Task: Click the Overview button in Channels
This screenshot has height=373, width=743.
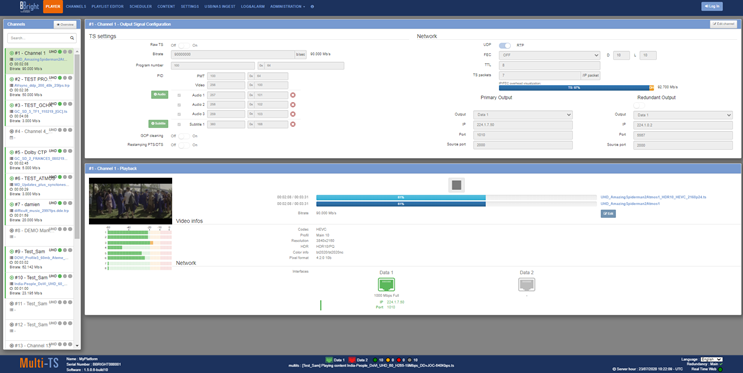Action: [x=65, y=24]
